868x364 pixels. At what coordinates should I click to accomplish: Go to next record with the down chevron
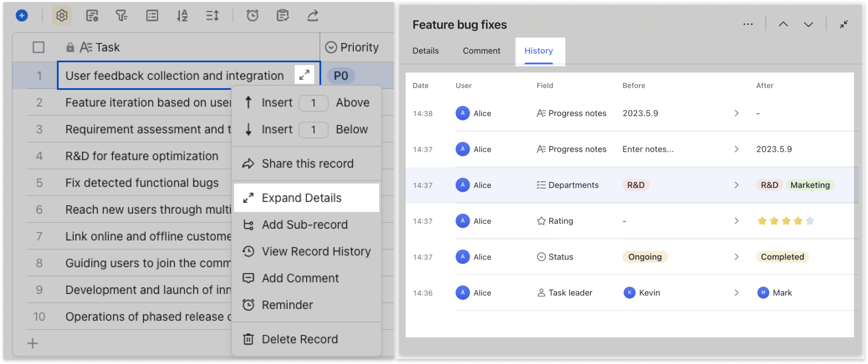808,24
